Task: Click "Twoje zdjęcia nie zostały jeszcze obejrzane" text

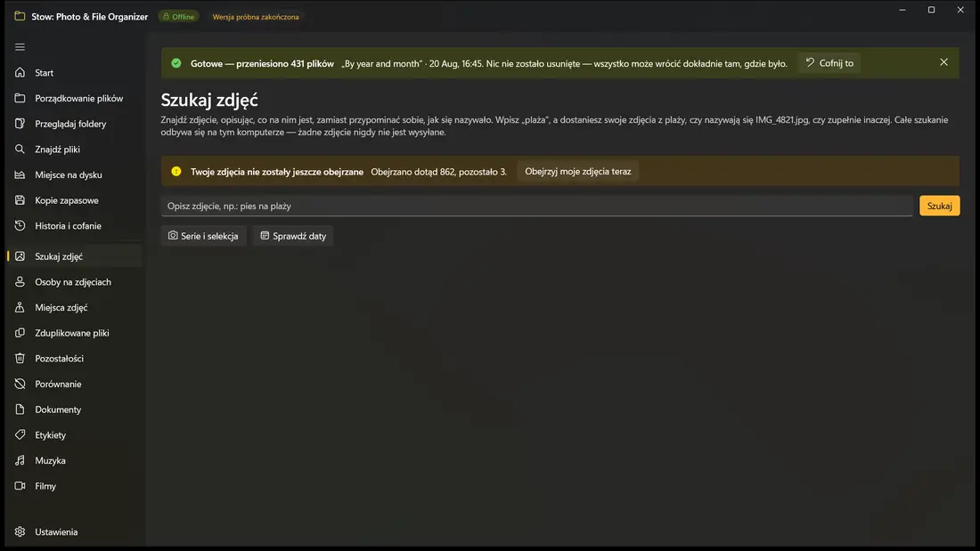Action: click(277, 172)
